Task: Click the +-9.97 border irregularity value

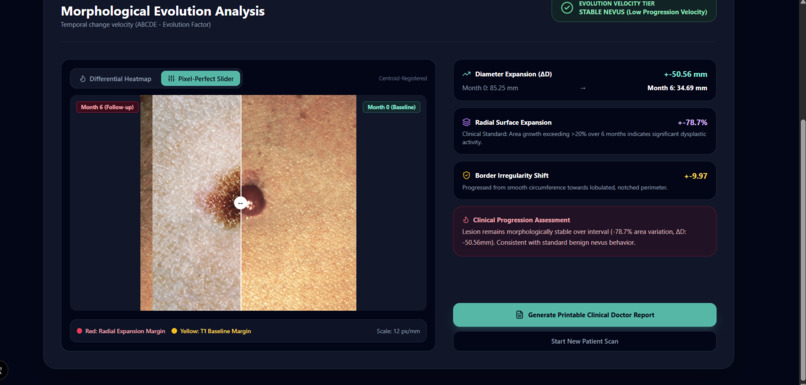Action: tap(695, 176)
